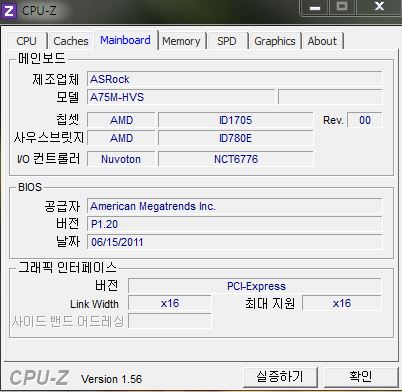Switch to the SPD tab
This screenshot has height=392, width=402.
[x=227, y=41]
